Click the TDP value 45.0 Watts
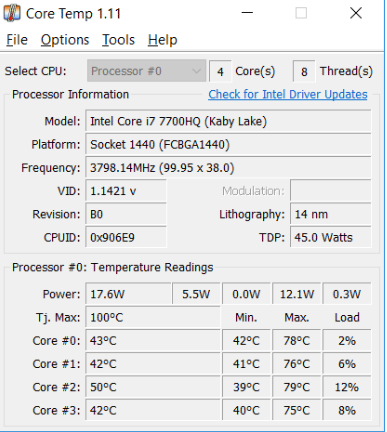Viewport: 387px width, 432px height. pos(331,238)
